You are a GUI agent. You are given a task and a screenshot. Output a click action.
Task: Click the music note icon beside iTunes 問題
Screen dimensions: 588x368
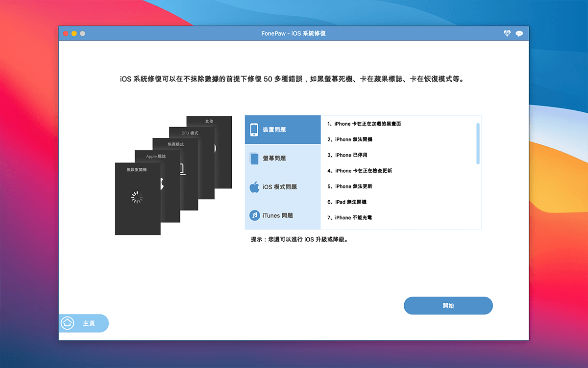[254, 215]
